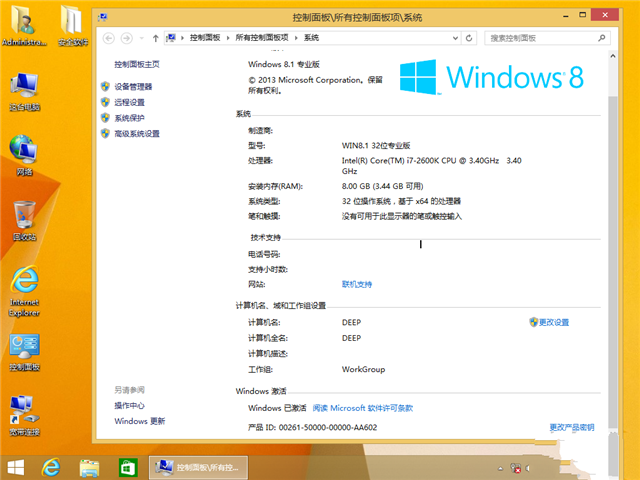The width and height of the screenshot is (640, 480).
Task: Open the recent locations dropdown arrow
Action: click(x=142, y=38)
